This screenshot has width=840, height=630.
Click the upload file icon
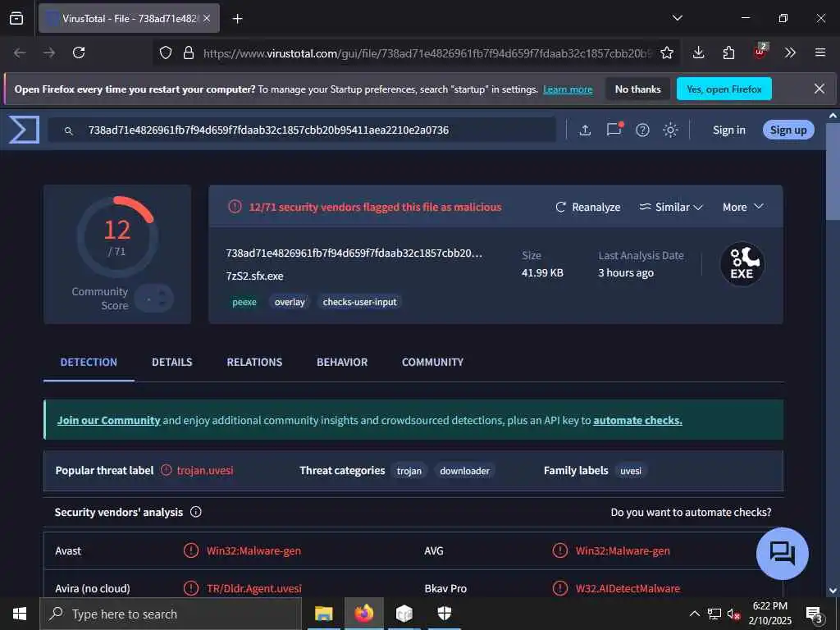(x=585, y=130)
